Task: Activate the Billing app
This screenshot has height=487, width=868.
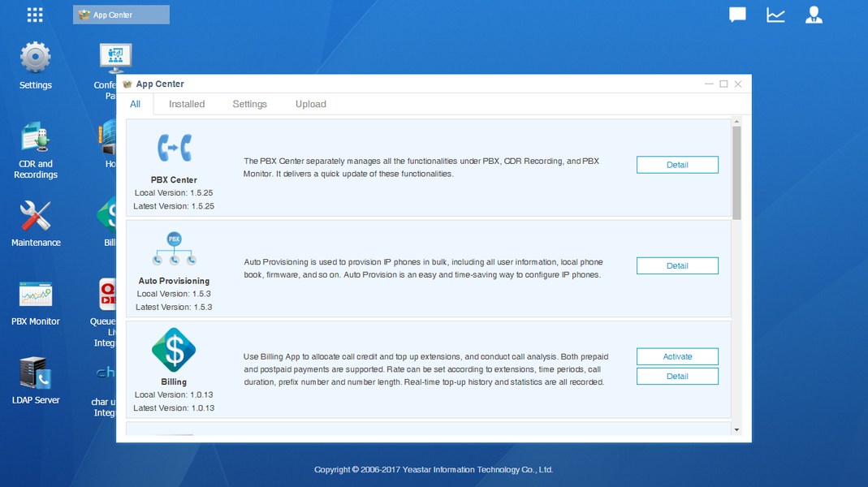Action: tap(677, 356)
